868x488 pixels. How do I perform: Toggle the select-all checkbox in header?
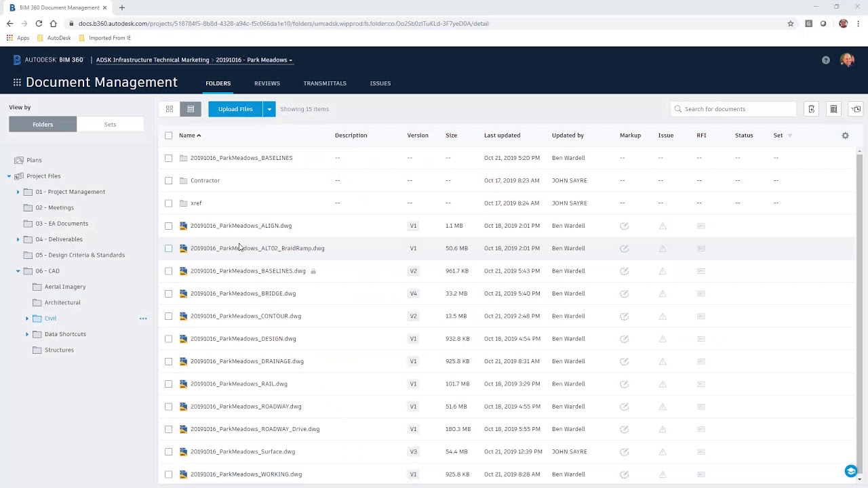click(169, 136)
